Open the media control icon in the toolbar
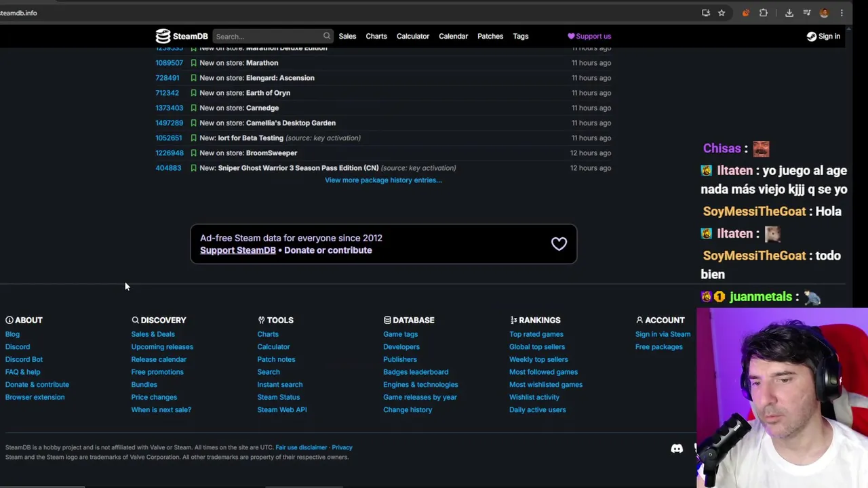The height and width of the screenshot is (488, 868). [x=807, y=13]
